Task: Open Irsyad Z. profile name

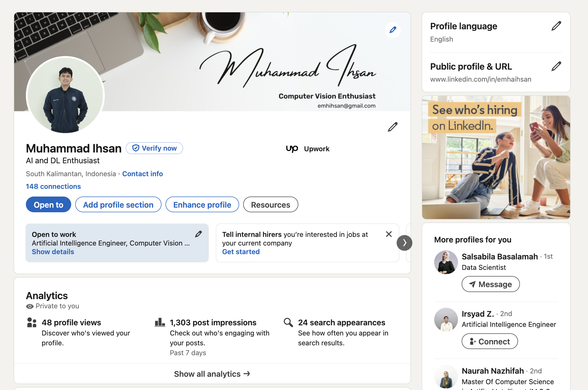Action: click(x=478, y=314)
